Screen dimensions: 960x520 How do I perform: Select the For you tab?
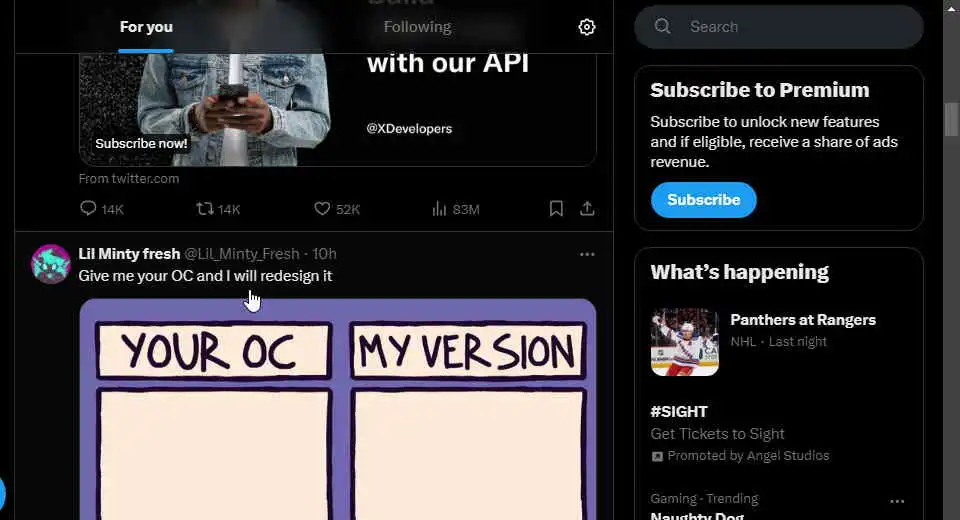click(146, 27)
